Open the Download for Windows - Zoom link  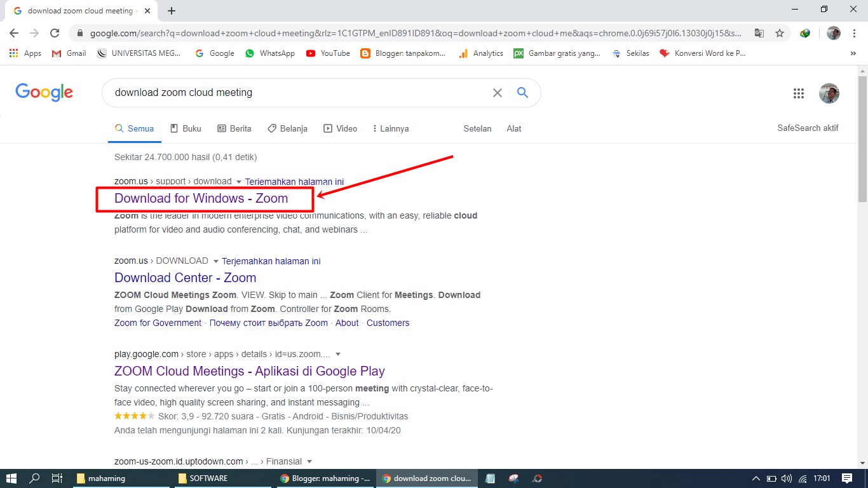[x=201, y=198]
